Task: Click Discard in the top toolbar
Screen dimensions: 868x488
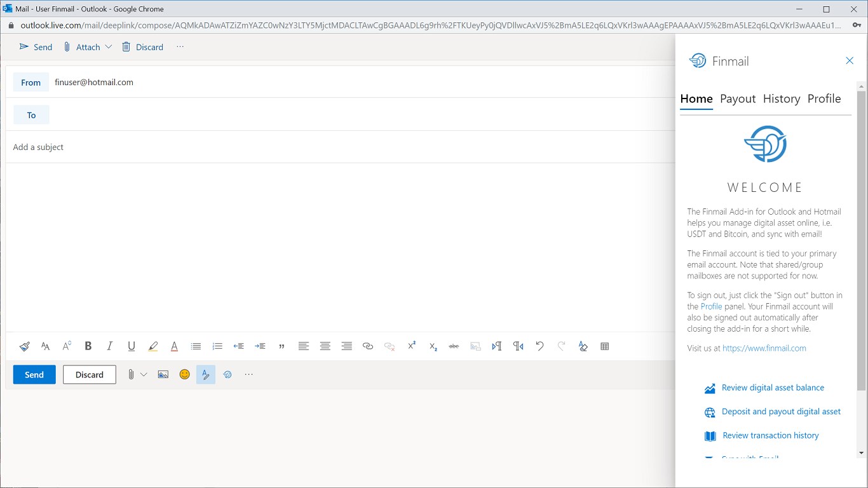Action: [143, 47]
